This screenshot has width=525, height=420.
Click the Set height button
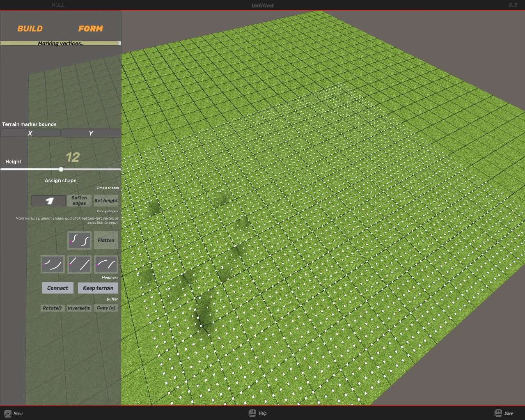(106, 200)
